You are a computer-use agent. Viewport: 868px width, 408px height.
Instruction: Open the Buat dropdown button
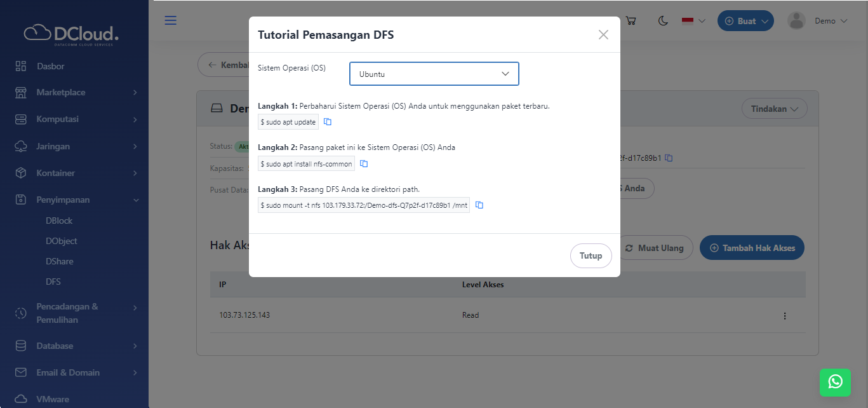tap(745, 20)
